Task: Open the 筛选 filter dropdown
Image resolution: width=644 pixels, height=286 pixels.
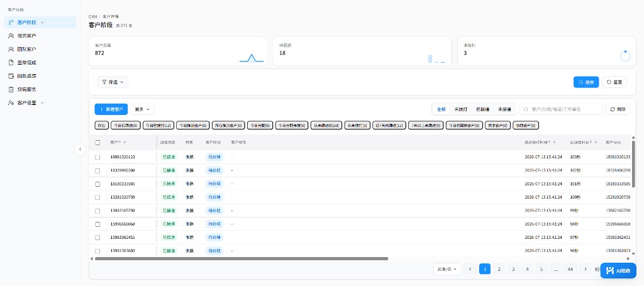Action: (x=113, y=82)
